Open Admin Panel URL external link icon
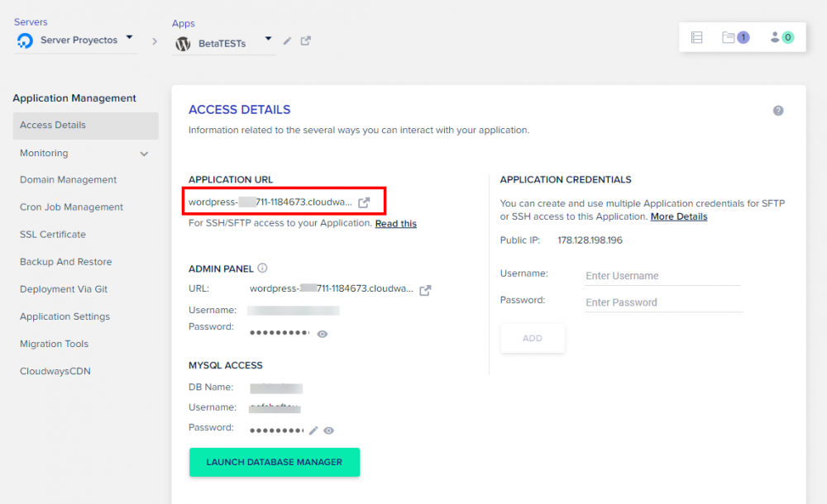The height and width of the screenshot is (504, 827). [x=425, y=290]
